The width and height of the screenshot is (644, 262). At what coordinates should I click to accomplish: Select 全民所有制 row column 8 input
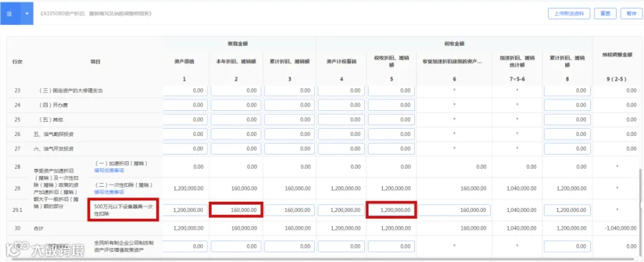(x=567, y=246)
